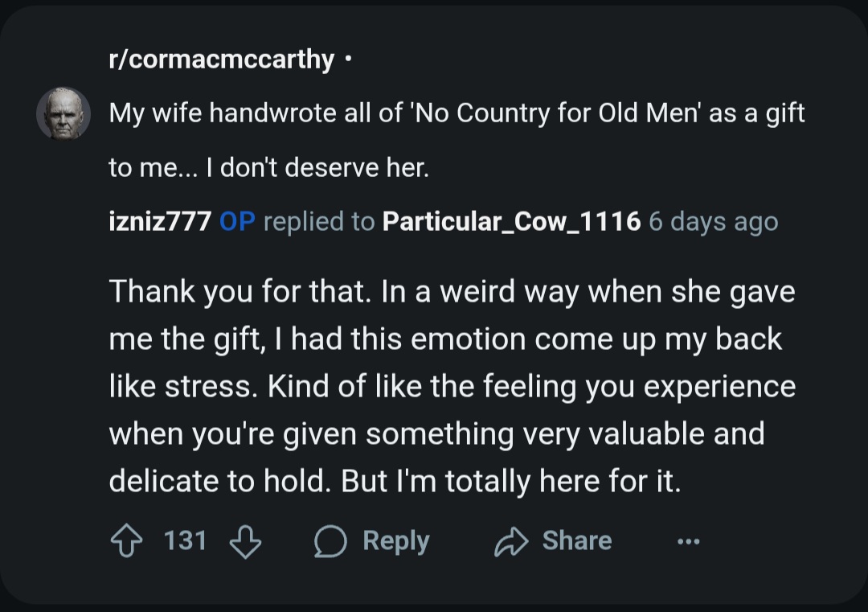This screenshot has width=868, height=612.
Task: Click the dot separator after r/cormacmccarthy
Action: (346, 60)
